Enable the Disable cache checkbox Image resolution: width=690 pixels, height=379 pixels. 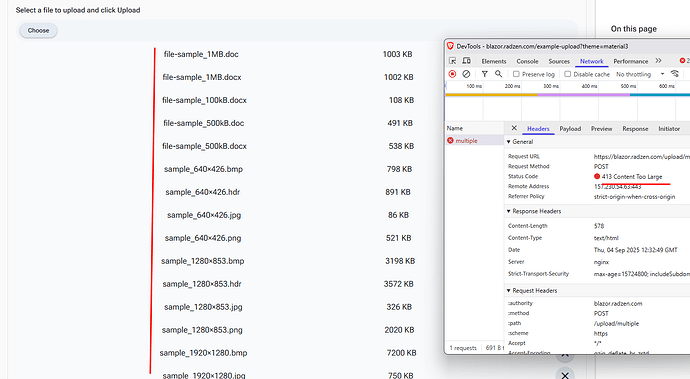[x=568, y=74]
